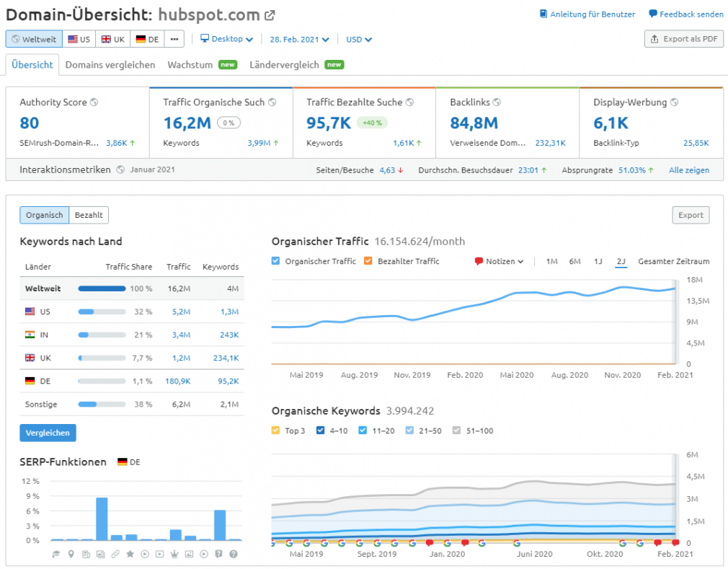Click Google marker nearest Juni 2020 label

tap(517, 542)
